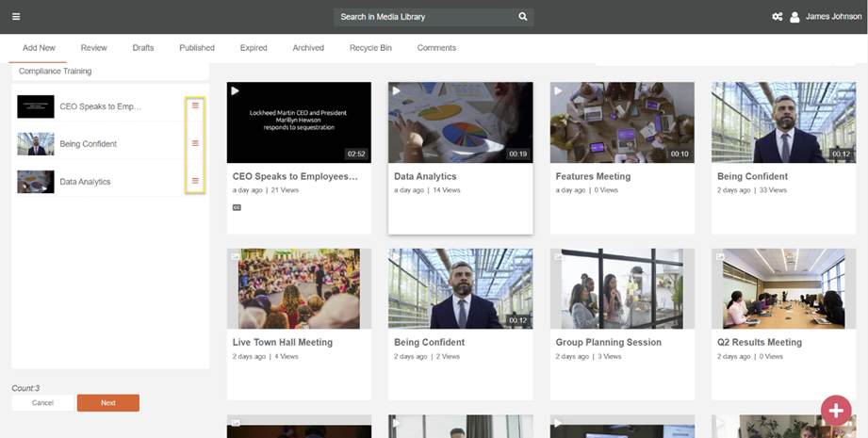Select the Comments tab
The width and height of the screenshot is (868, 438).
click(x=436, y=48)
